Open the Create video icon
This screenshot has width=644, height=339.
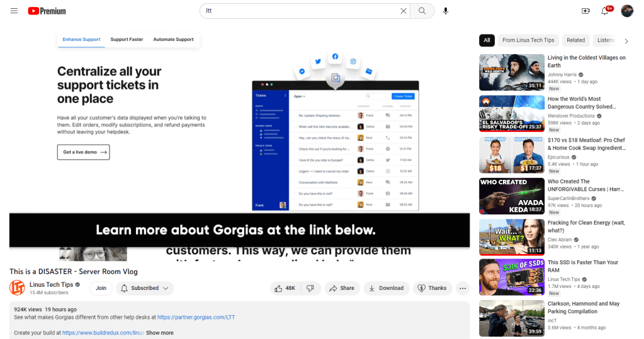click(585, 11)
